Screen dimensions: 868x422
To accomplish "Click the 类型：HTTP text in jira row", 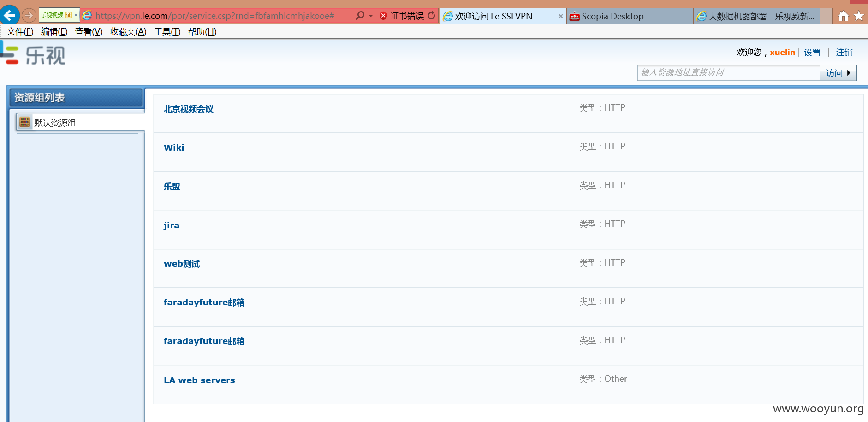I will pos(602,224).
